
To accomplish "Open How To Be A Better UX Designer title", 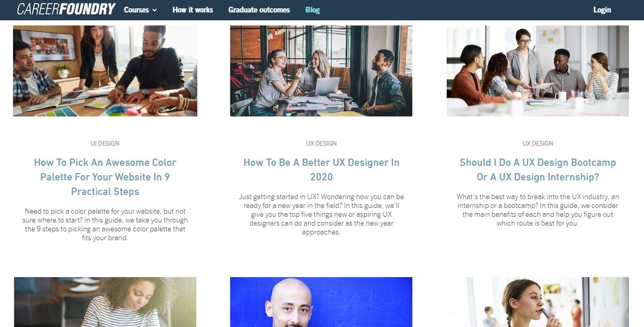I will pos(321,169).
